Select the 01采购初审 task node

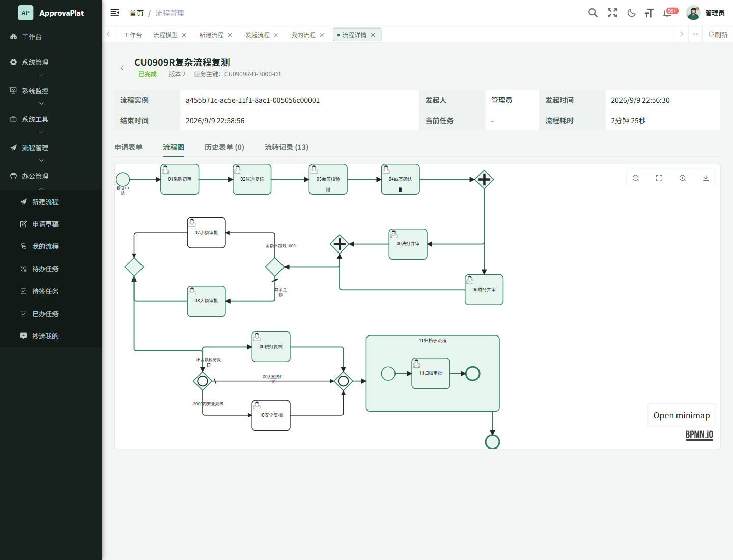coord(180,179)
